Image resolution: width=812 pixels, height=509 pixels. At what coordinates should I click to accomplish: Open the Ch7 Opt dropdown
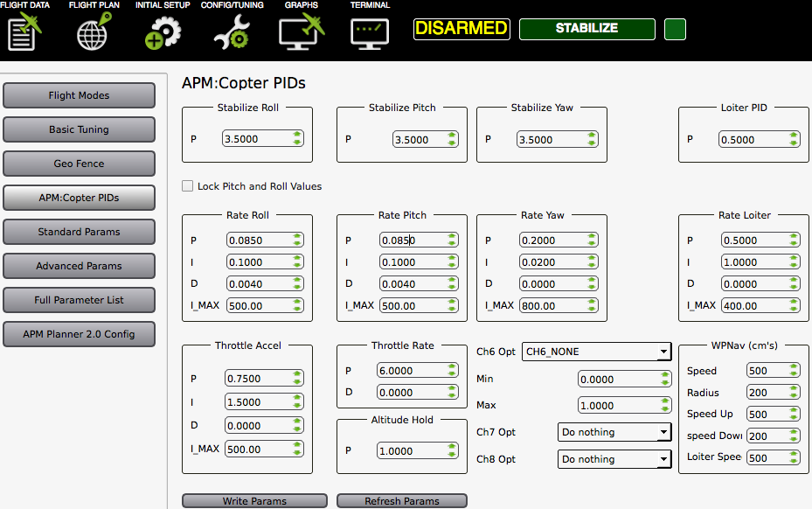click(x=614, y=432)
